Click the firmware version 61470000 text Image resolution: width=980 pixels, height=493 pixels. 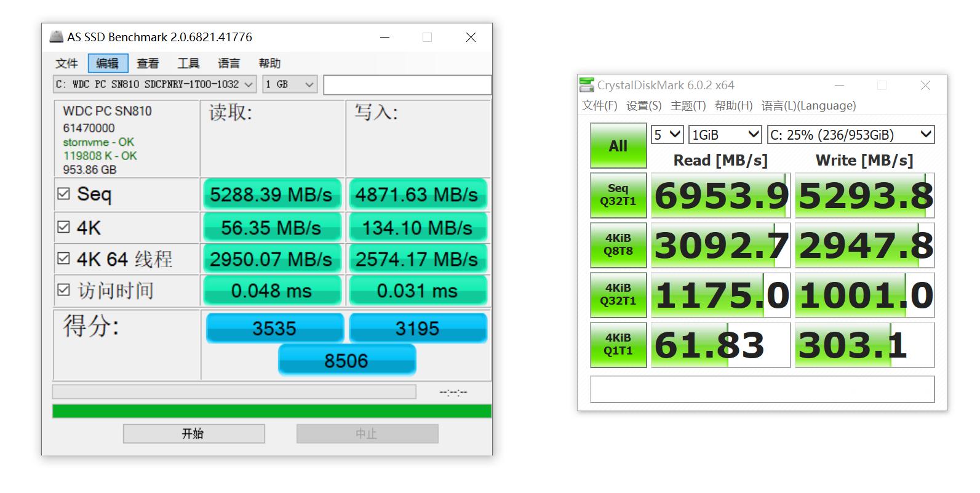coord(89,128)
